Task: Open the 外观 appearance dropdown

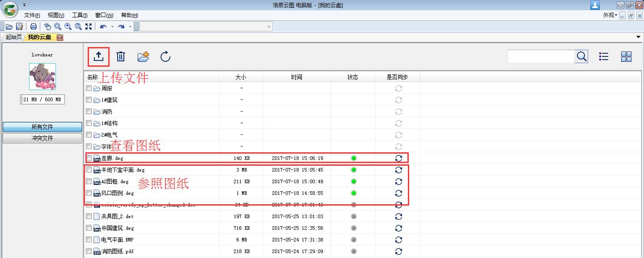Action: coord(610,15)
